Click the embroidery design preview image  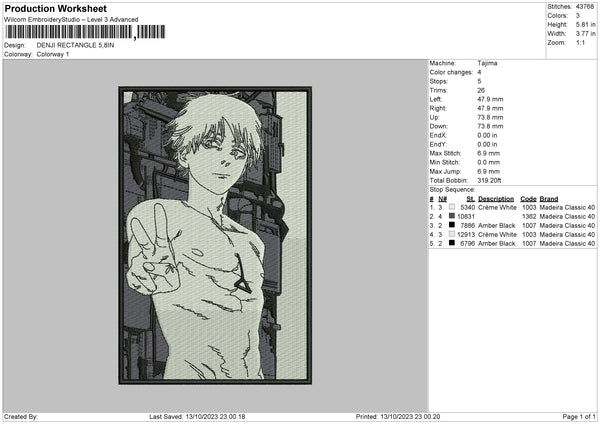[x=215, y=235]
